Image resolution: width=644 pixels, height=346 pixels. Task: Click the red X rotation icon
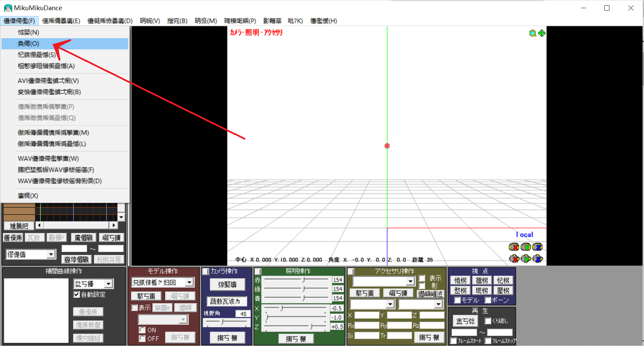[x=514, y=247]
